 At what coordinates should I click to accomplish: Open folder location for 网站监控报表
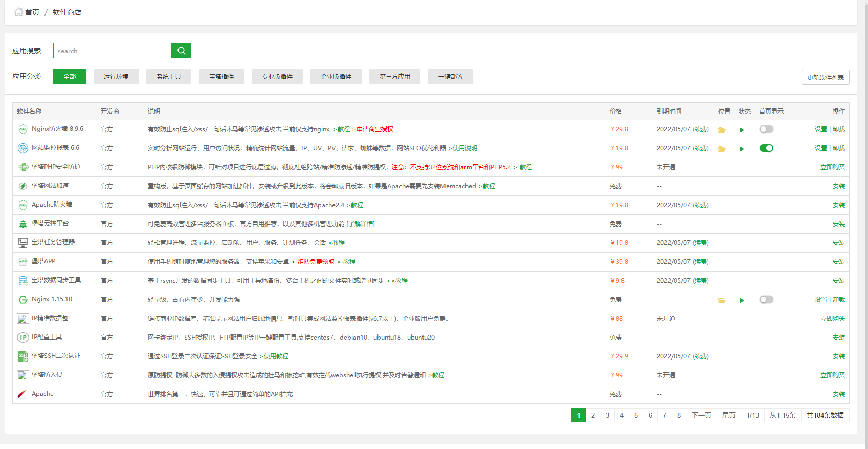click(x=722, y=149)
